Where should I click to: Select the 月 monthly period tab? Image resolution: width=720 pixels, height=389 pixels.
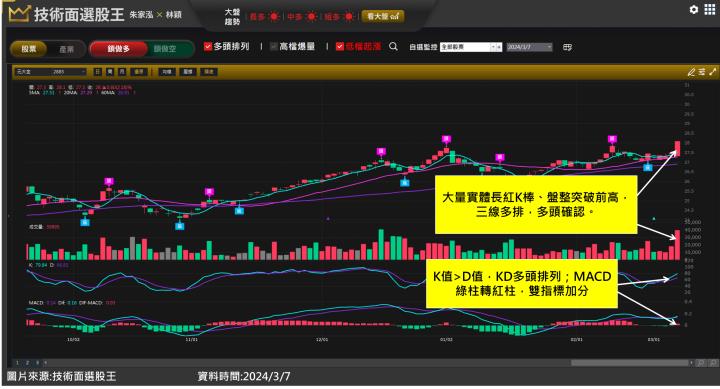point(122,72)
